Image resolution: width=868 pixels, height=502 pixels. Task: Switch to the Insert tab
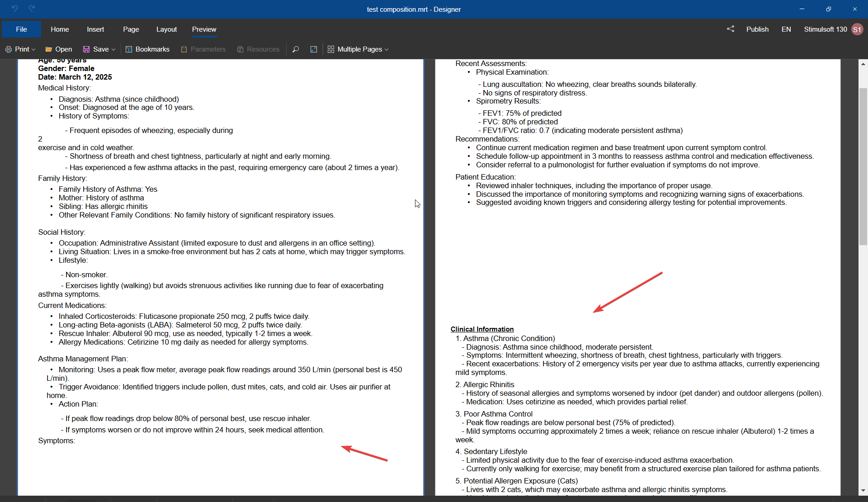tap(95, 29)
